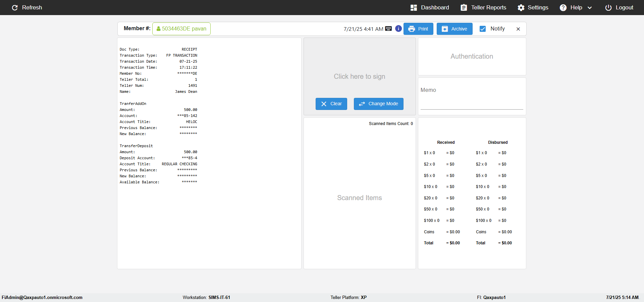Screen dimensions: 644x302
Task: Click the green member user icon
Action: click(x=158, y=29)
